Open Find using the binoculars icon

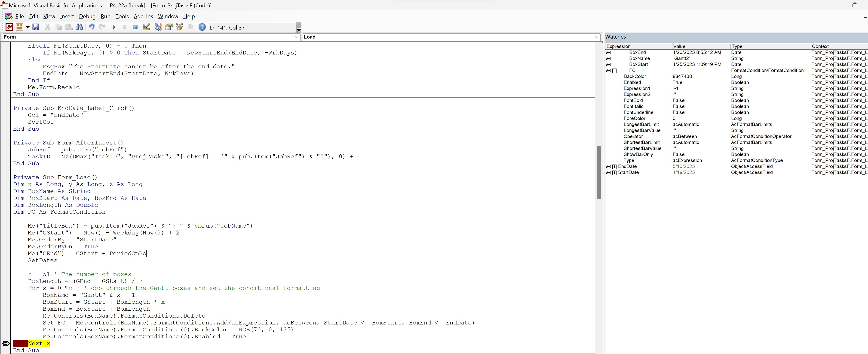click(x=80, y=27)
